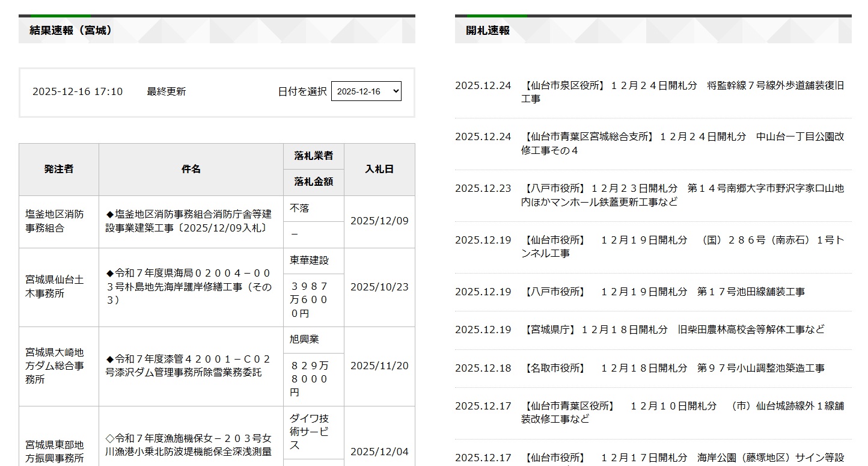Screen dimensions: 868x466
Task: Open the date selection dropdown
Action: (x=366, y=91)
